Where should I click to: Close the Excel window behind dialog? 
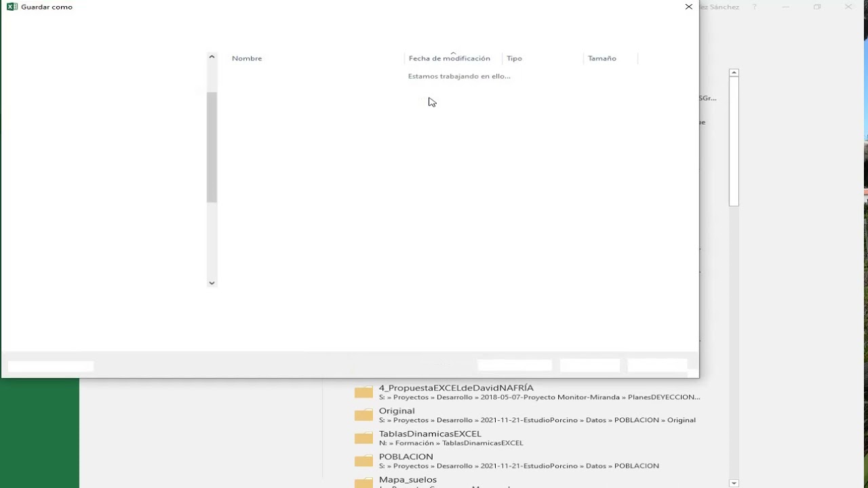[848, 7]
